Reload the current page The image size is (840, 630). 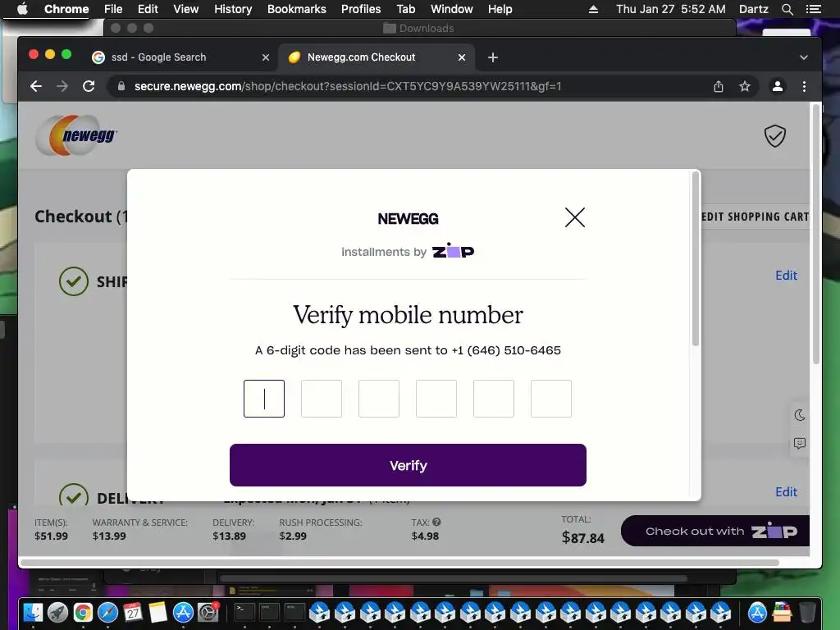pos(89,86)
